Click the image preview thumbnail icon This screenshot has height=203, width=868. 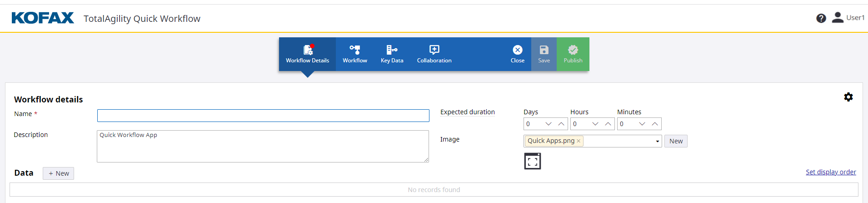click(532, 161)
